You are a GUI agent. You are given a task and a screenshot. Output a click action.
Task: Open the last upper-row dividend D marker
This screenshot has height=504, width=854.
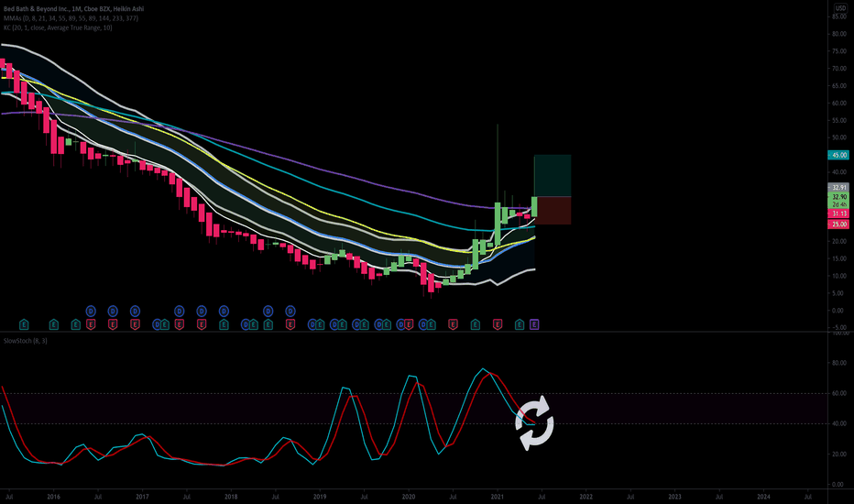click(290, 312)
